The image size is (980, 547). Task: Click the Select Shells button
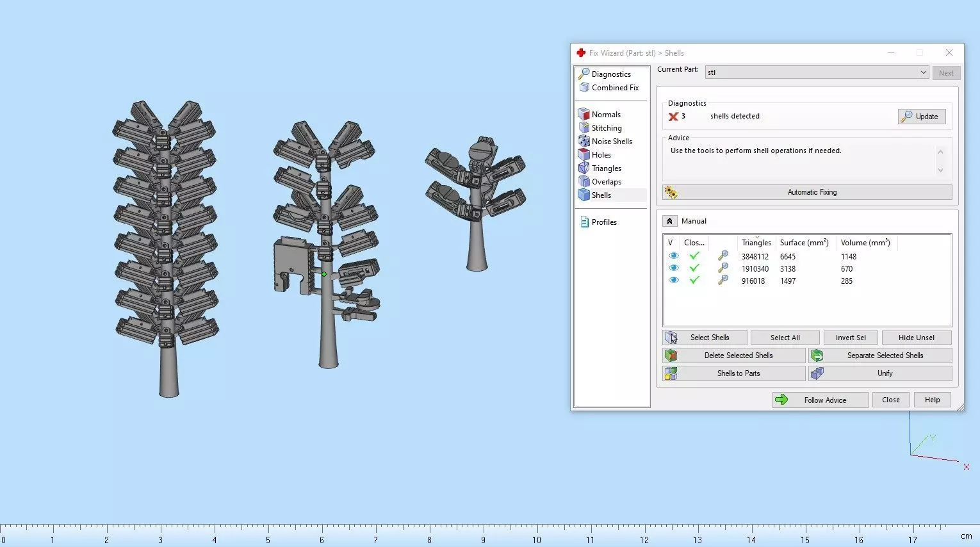[x=705, y=338]
